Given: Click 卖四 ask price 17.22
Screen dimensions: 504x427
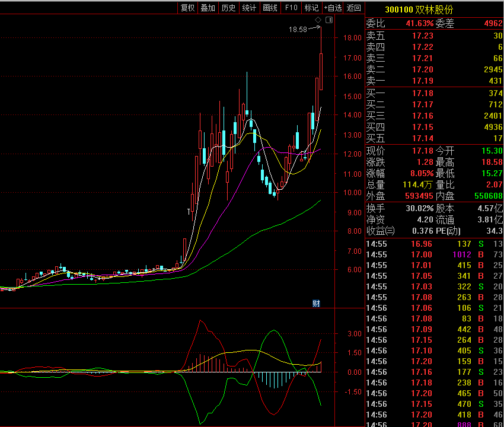Looking at the screenshot, I should click(423, 47).
